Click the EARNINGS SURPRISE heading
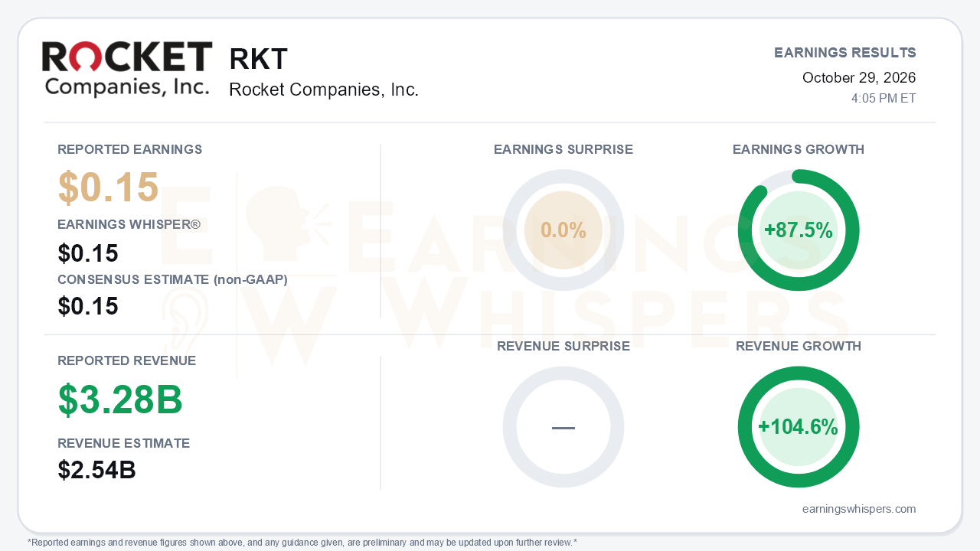980x551 pixels. pyautogui.click(x=563, y=149)
